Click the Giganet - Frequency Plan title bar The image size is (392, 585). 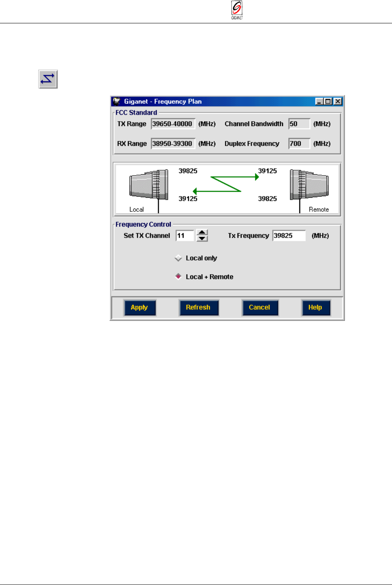[227, 101]
